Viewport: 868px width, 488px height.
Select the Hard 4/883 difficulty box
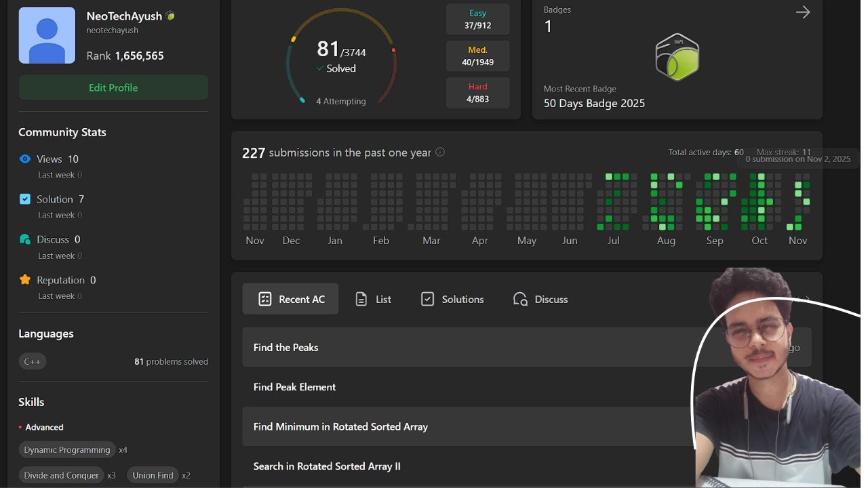(478, 92)
